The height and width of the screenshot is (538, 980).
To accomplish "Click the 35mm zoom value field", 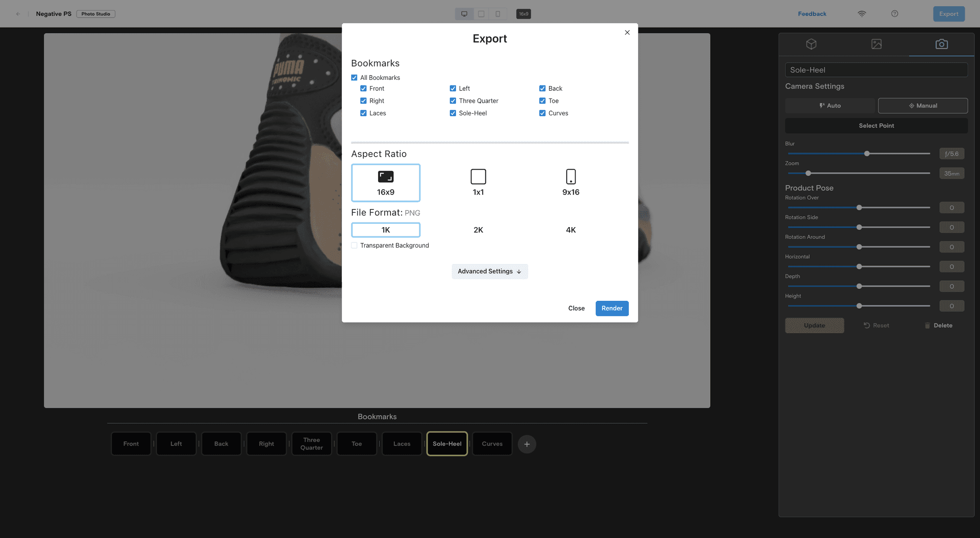I will coord(951,173).
